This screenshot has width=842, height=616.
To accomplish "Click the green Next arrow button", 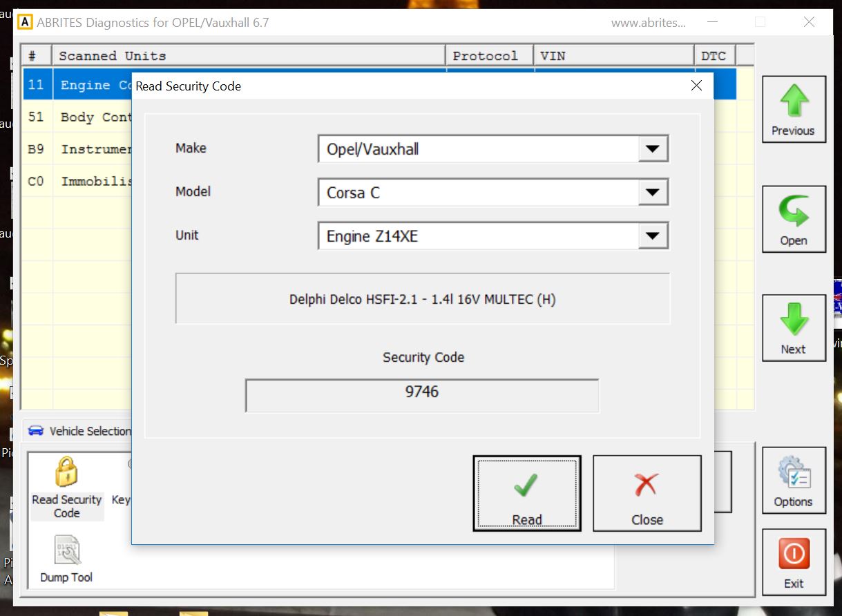I will click(794, 328).
